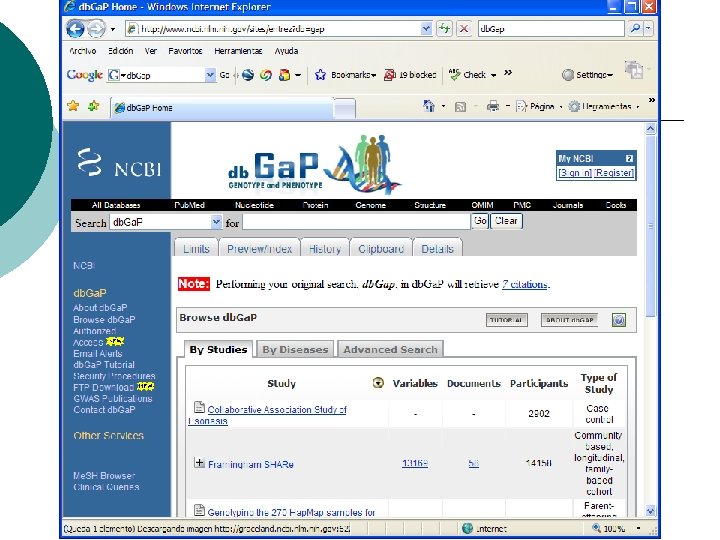Viewport: 720px width, 540px height.
Task: Open the Google toolbar search box dropdown
Action: click(x=210, y=74)
